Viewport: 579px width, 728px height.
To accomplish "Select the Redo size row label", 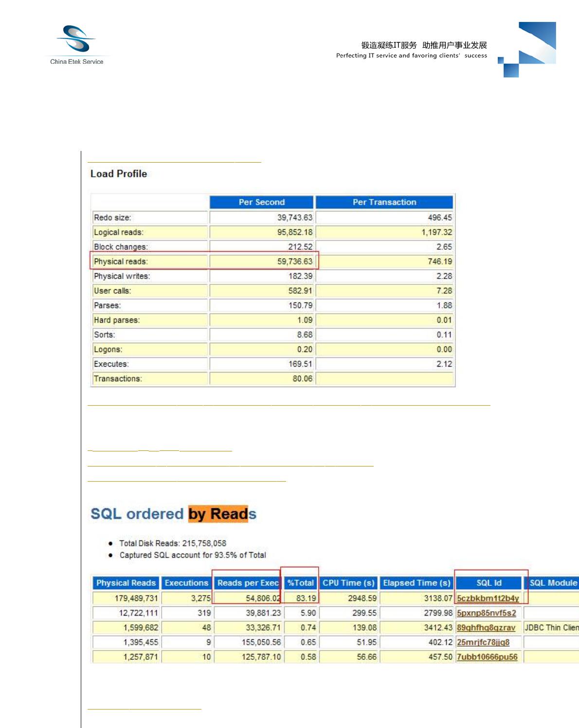I will tap(112, 218).
